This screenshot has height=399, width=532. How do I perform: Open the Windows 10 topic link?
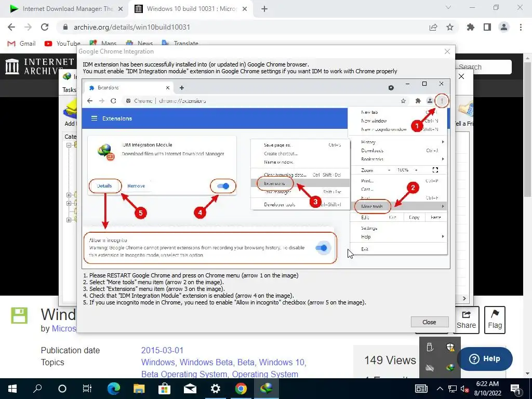pos(282,362)
